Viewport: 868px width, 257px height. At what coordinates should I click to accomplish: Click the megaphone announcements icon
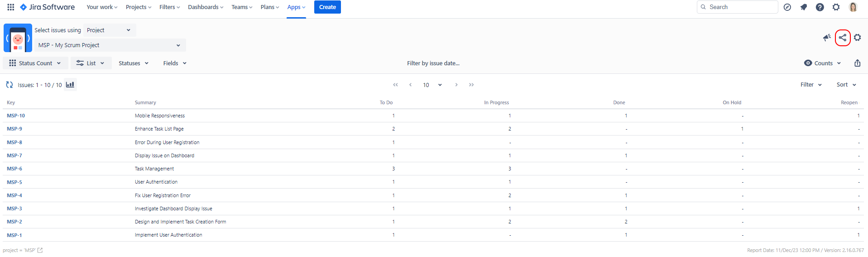tap(827, 38)
